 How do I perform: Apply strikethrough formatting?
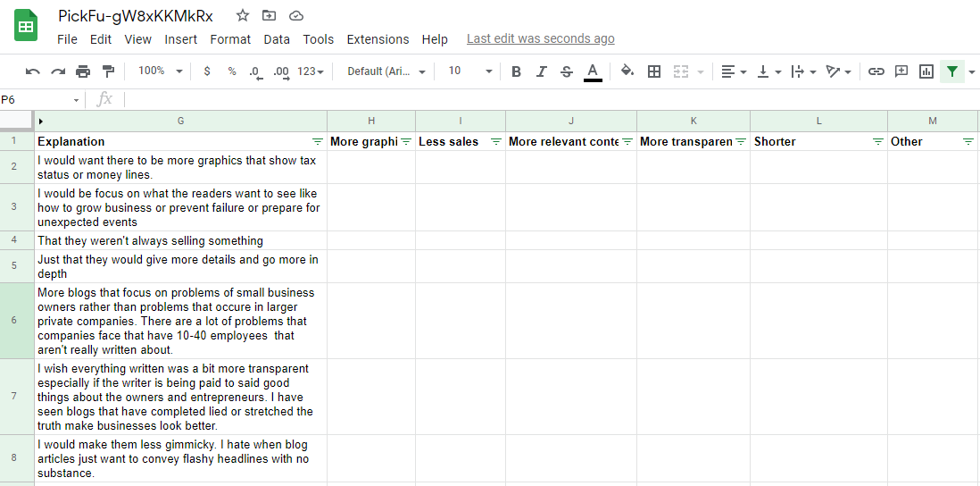[x=566, y=71]
